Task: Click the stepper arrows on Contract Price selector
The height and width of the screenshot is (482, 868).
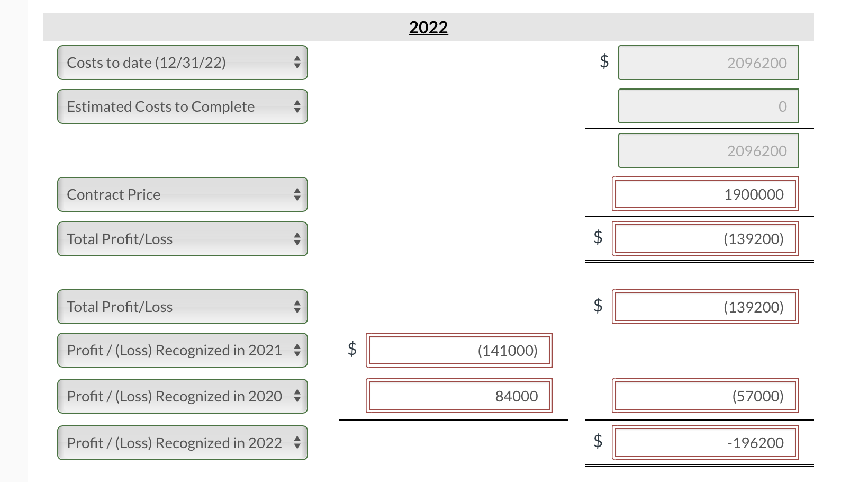Action: click(x=298, y=194)
